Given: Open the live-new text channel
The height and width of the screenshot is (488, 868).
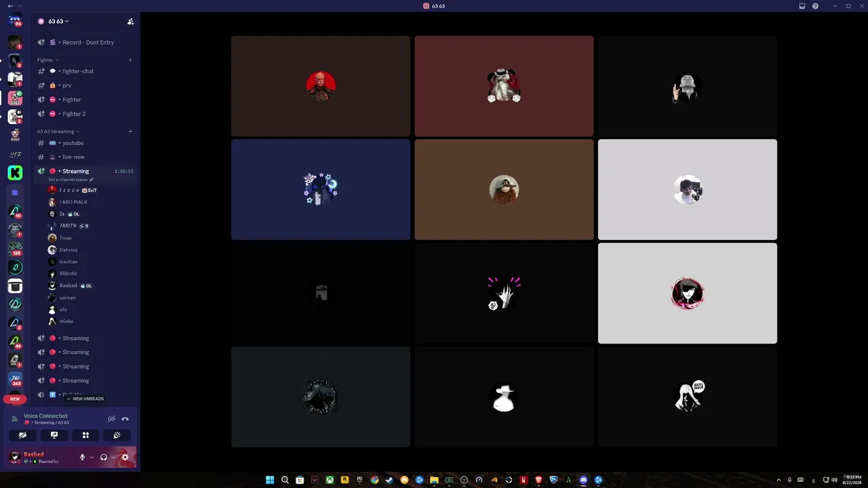Looking at the screenshot, I should point(85,157).
